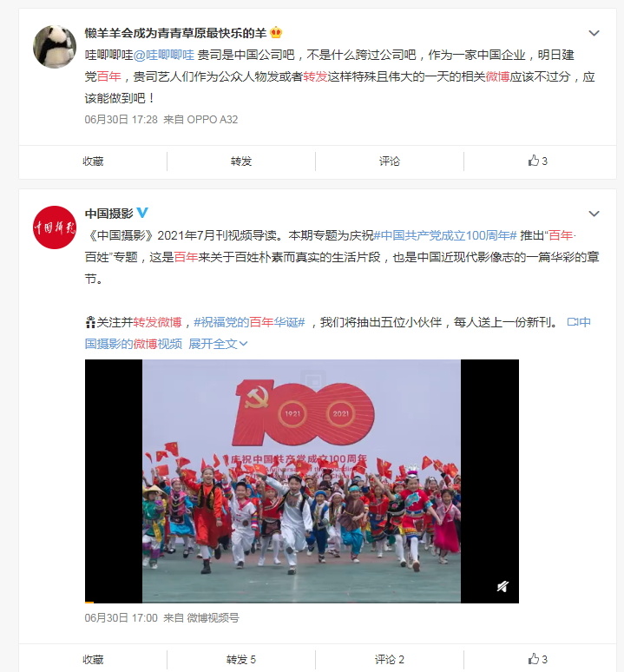Screen dimensions: 624x672
Task: Click the crown badge beside the first username
Action: click(x=276, y=32)
